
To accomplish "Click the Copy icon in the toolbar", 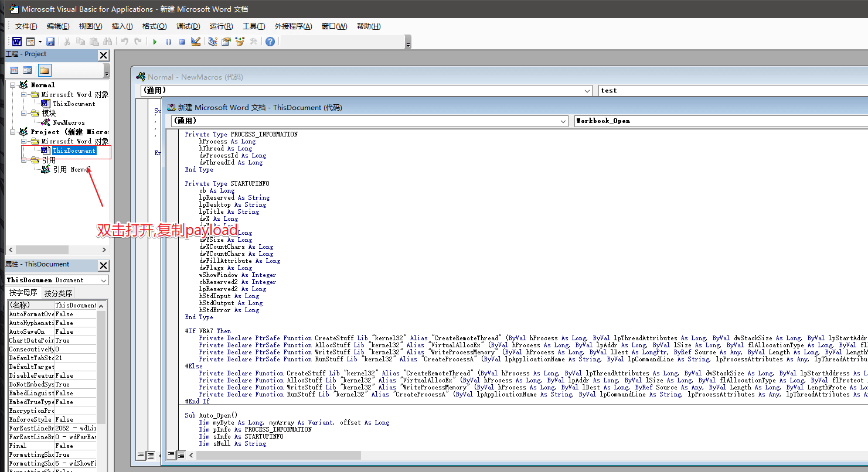I will coord(80,42).
